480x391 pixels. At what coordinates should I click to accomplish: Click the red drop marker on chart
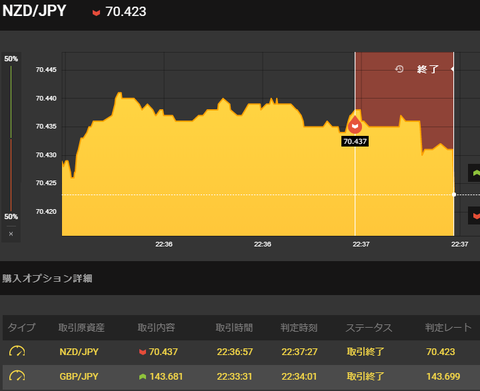pyautogui.click(x=355, y=125)
